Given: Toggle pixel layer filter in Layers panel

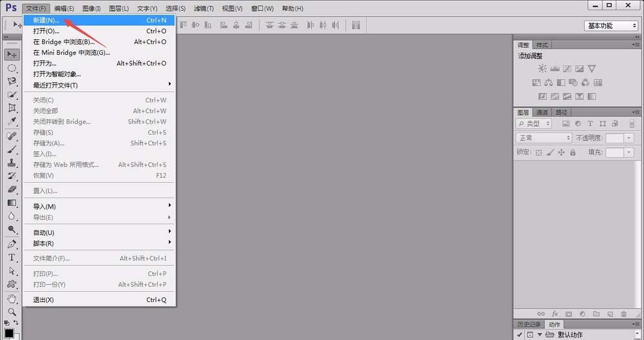Looking at the screenshot, I should [x=566, y=124].
